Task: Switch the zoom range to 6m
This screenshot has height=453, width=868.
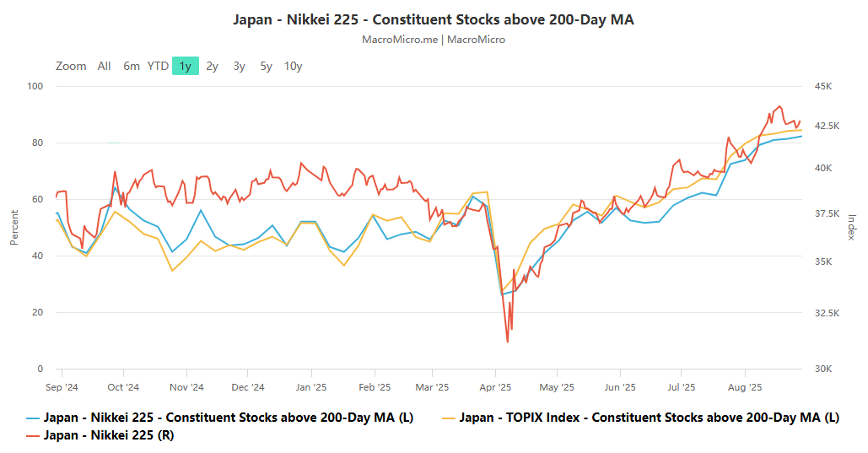Action: click(132, 66)
